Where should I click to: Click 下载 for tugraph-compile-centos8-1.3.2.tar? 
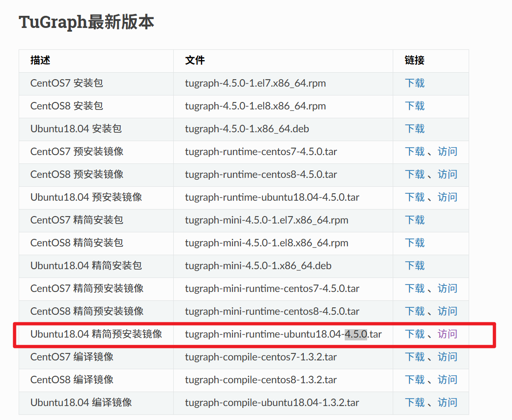415,380
